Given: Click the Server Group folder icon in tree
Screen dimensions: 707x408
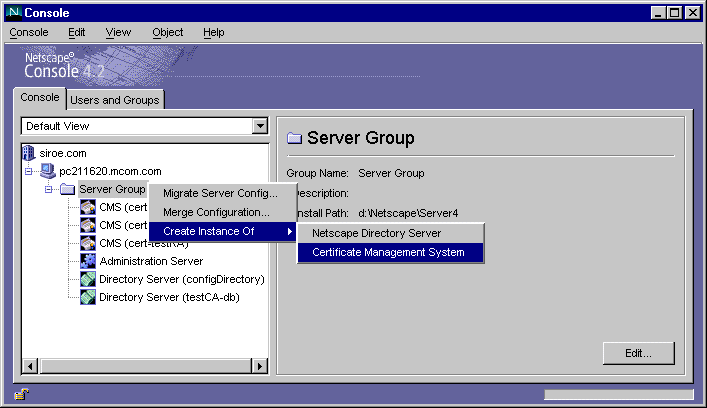Looking at the screenshot, I should pyautogui.click(x=68, y=189).
